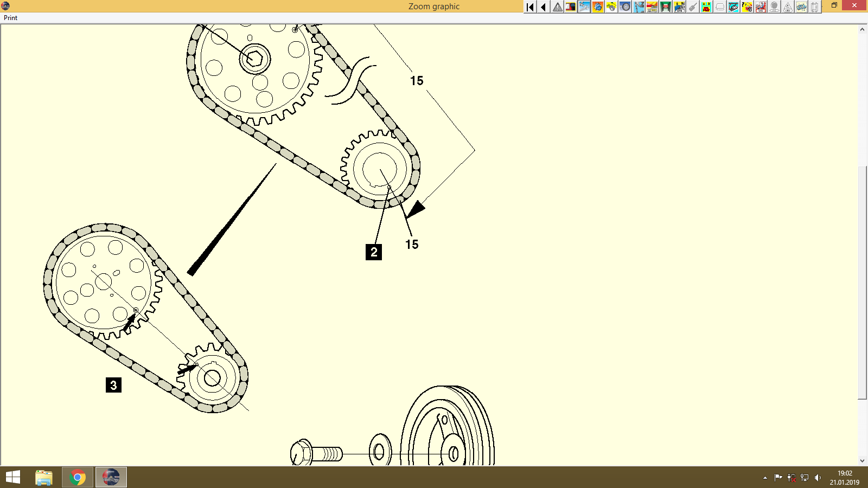Screen dimensions: 868x488
Task: Expand hidden system tray icons
Action: tap(765, 478)
